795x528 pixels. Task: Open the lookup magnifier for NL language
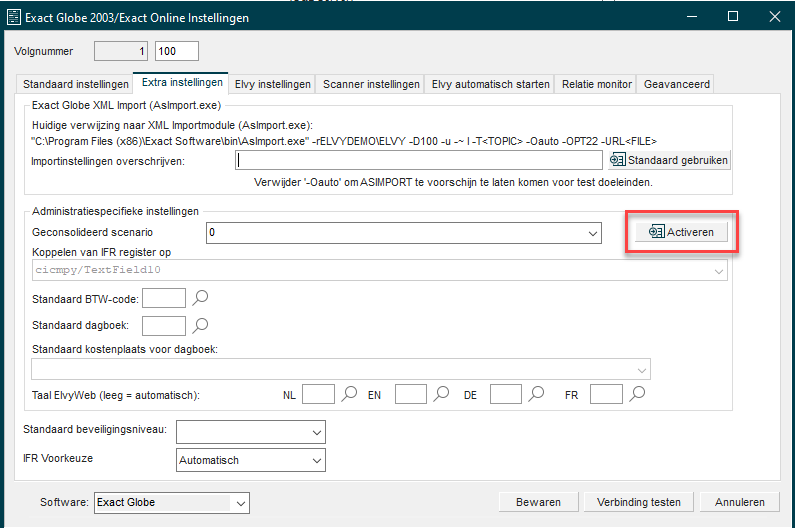(x=349, y=394)
